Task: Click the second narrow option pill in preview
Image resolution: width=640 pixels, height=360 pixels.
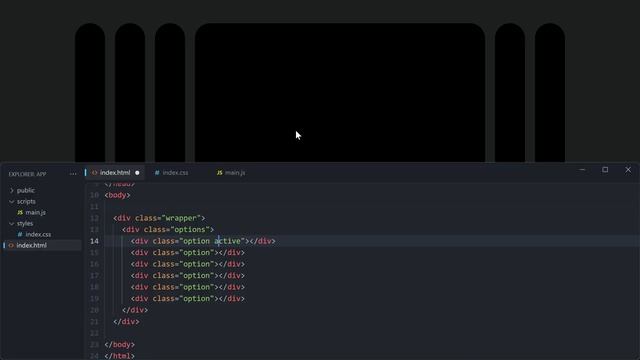Action: (130, 93)
